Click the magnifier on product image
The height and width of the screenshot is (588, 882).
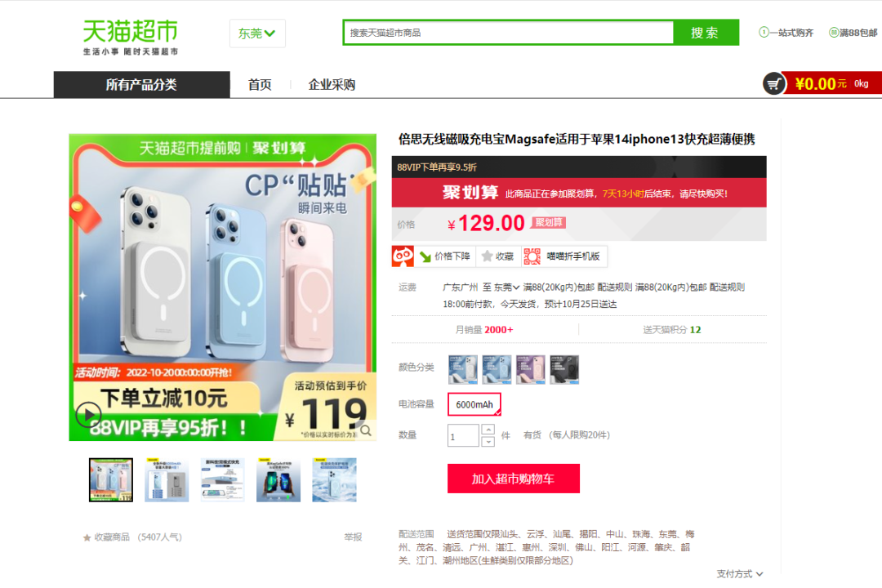point(366,430)
